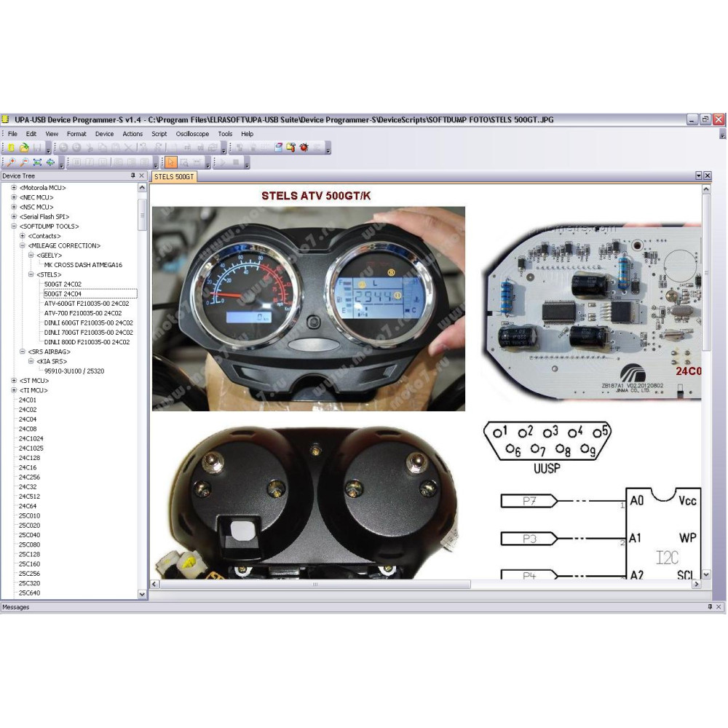Click the Fit to width arrows icon
728x728 pixels.
pos(50,162)
